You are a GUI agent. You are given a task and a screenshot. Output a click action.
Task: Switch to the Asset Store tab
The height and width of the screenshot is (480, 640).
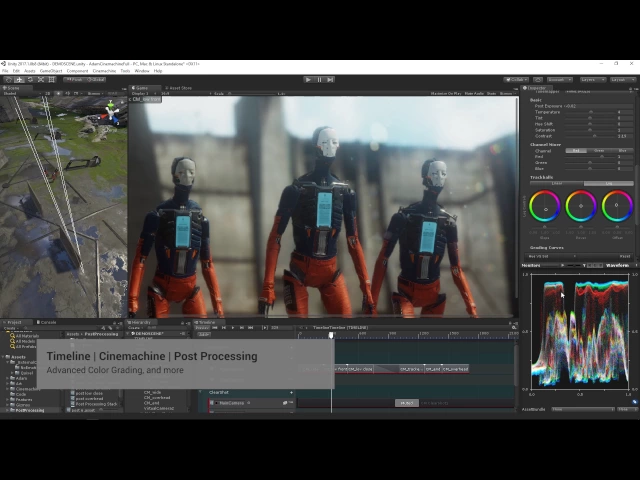[178, 88]
